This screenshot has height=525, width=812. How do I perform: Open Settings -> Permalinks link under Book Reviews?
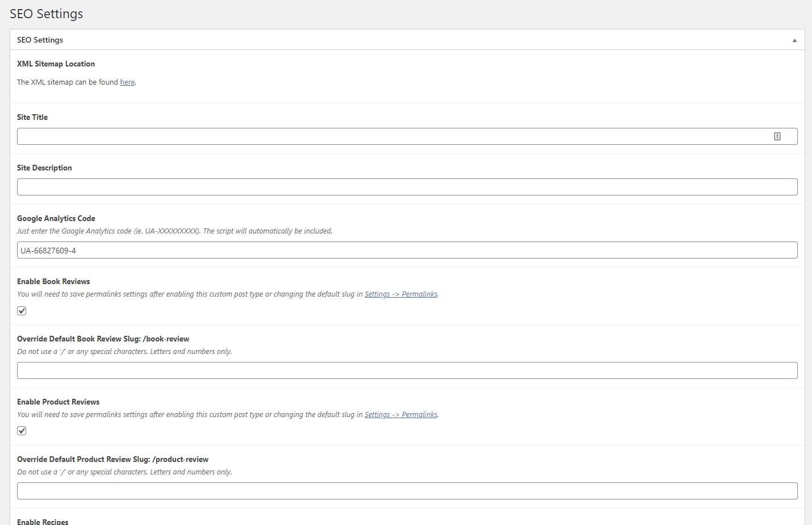[x=401, y=294]
